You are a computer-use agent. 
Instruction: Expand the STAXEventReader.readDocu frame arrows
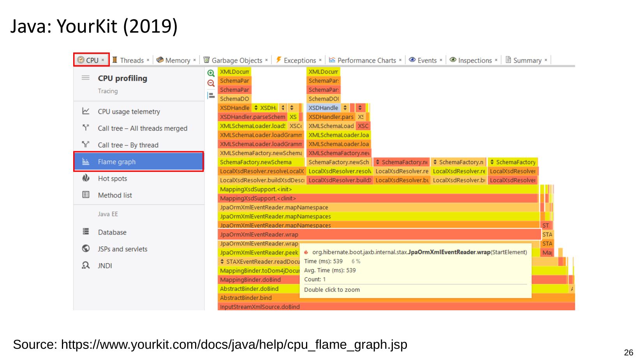coord(222,262)
